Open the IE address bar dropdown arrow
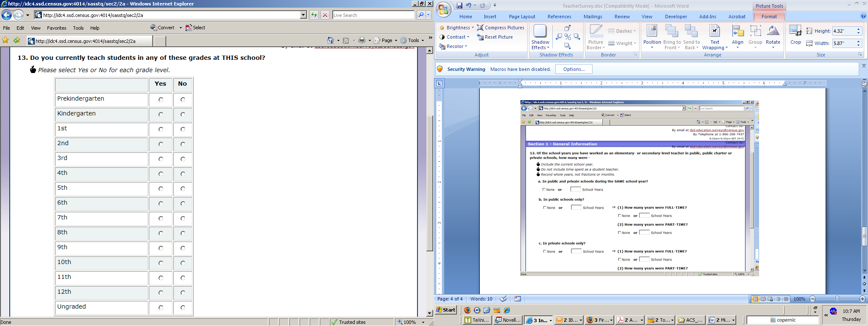Screen dimensions: 868x326 [303, 15]
